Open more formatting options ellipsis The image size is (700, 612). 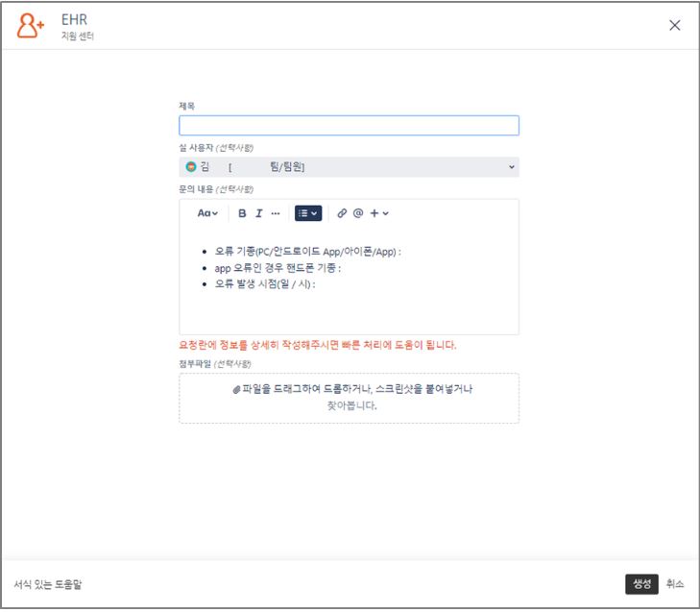click(x=276, y=213)
